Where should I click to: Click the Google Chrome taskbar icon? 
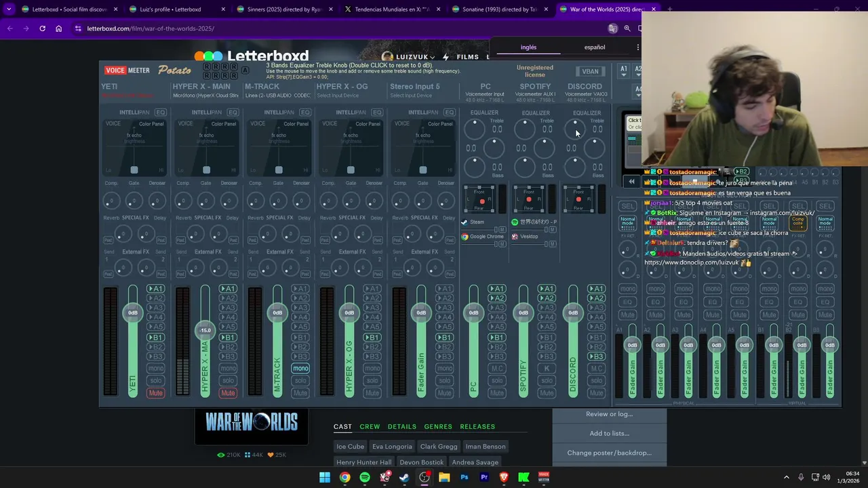point(344,477)
